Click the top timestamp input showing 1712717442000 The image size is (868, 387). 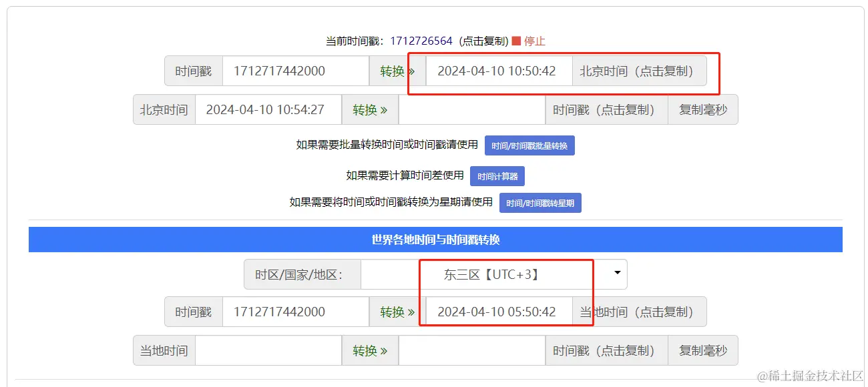point(296,71)
